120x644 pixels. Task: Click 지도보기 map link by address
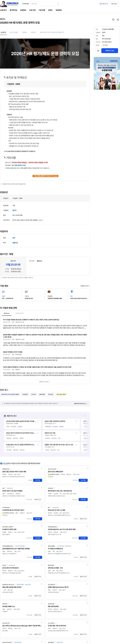(x=41, y=220)
